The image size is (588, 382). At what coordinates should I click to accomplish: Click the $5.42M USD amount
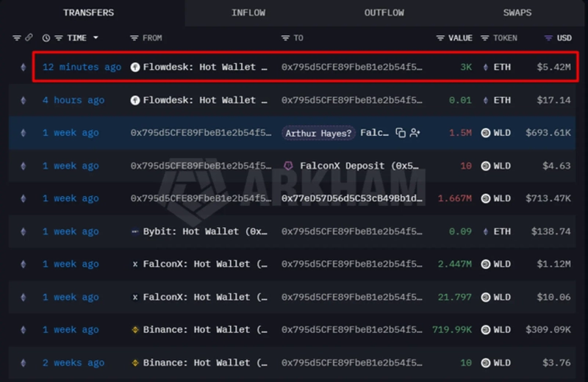(x=554, y=67)
